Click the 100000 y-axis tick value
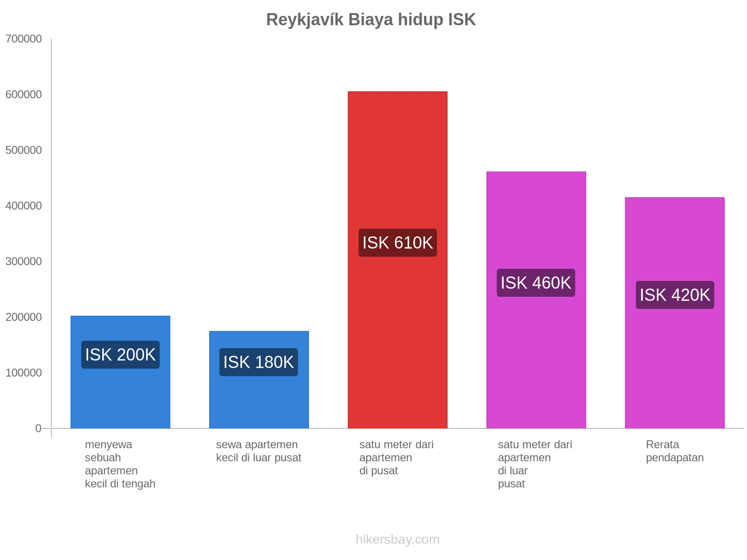747x560 pixels. point(24,373)
